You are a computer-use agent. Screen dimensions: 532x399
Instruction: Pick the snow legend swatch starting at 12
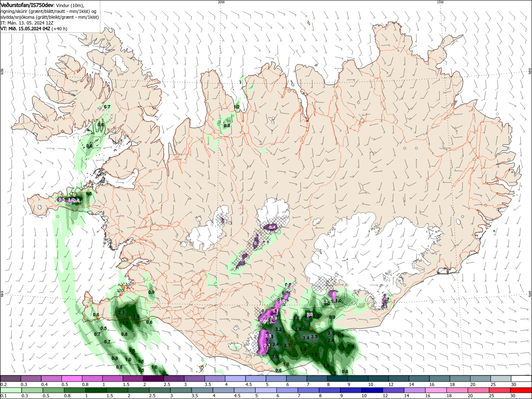click(x=399, y=379)
